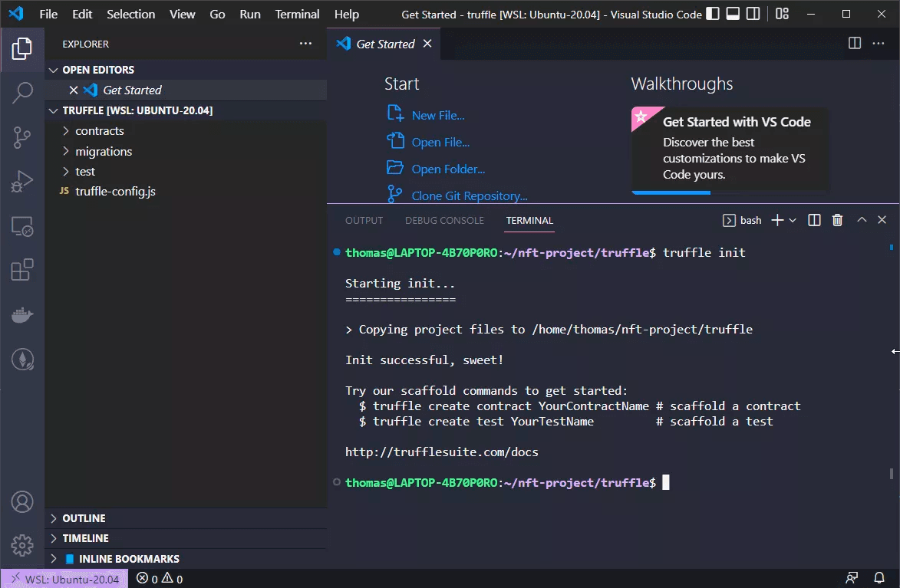Screen dimensions: 900x588
Task: Select the bash terminal label
Action: [742, 220]
